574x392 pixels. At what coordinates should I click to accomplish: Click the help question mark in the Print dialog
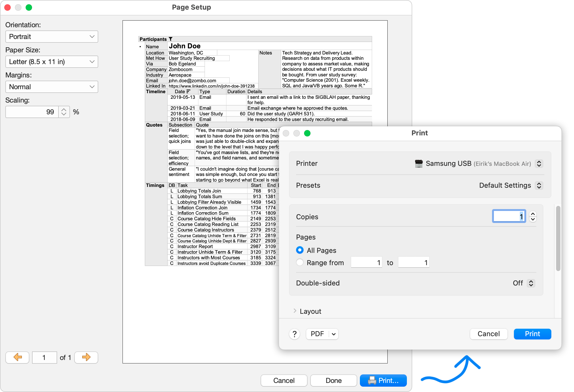(x=294, y=334)
